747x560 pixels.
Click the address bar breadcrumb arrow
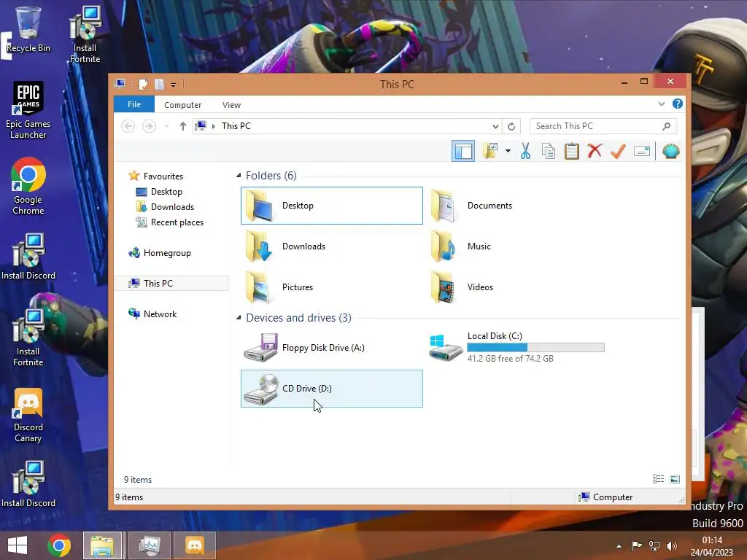point(214,126)
